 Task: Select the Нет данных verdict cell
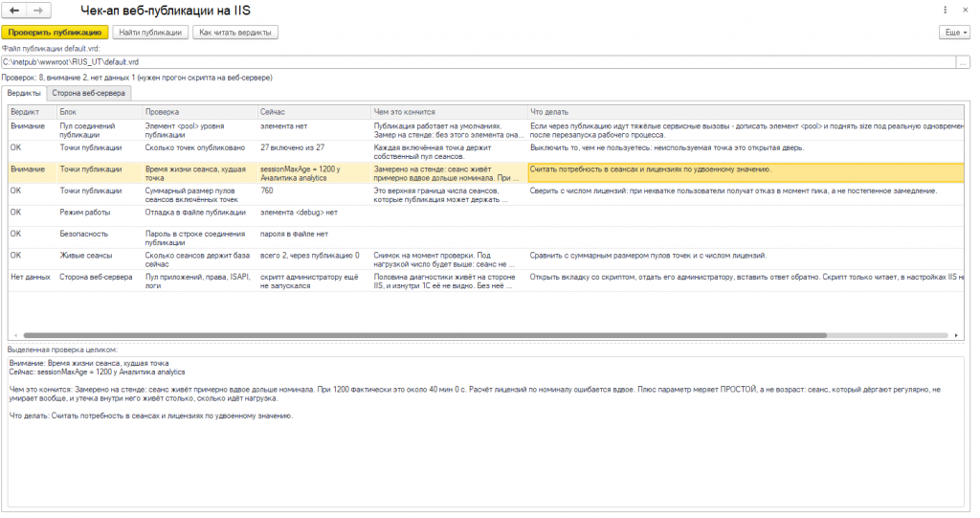click(33, 281)
